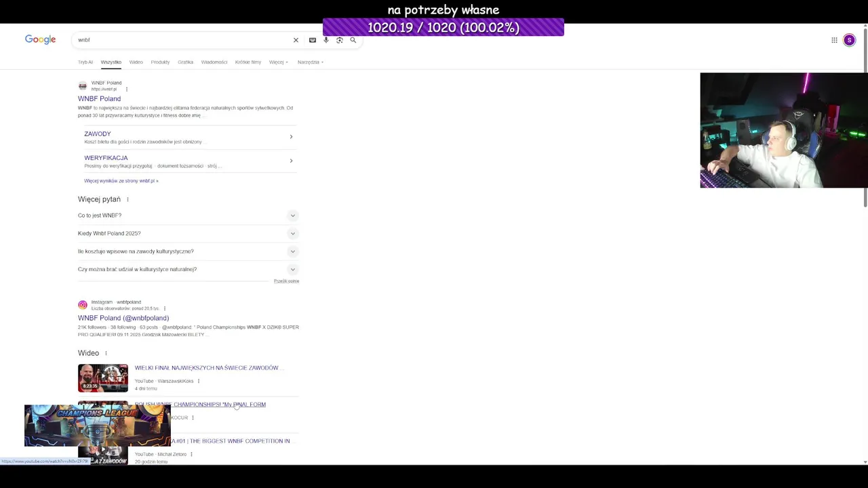Open the on-screen keyboard input tool
The width and height of the screenshot is (868, 488).
(x=313, y=40)
